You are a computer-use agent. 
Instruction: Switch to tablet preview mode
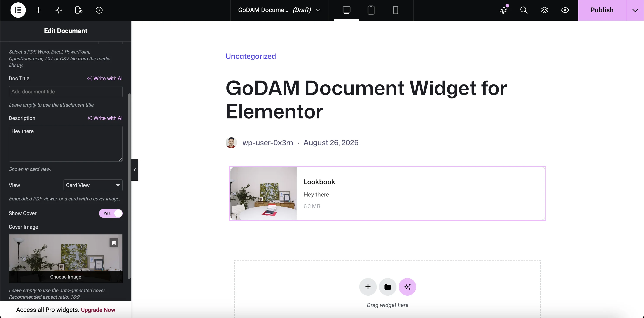pos(371,10)
